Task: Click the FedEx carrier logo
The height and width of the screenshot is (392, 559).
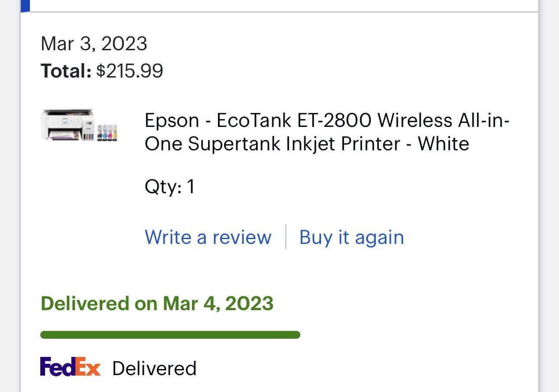Action: click(x=70, y=367)
